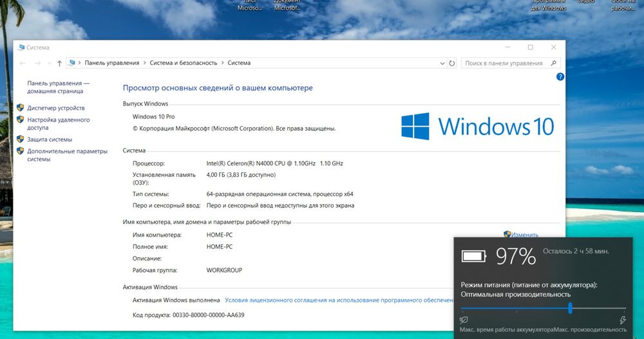Go up one level with the Up arrow
The height and width of the screenshot is (339, 644).
pos(59,63)
